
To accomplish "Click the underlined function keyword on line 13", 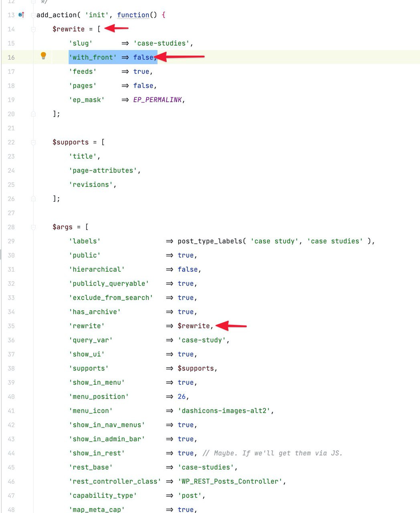I will click(x=133, y=15).
